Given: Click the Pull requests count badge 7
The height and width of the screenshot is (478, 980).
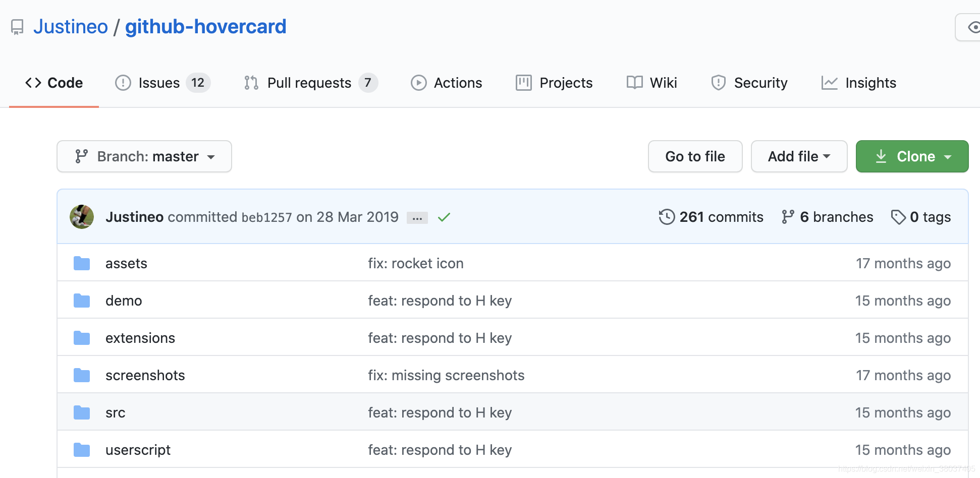Looking at the screenshot, I should (x=368, y=83).
